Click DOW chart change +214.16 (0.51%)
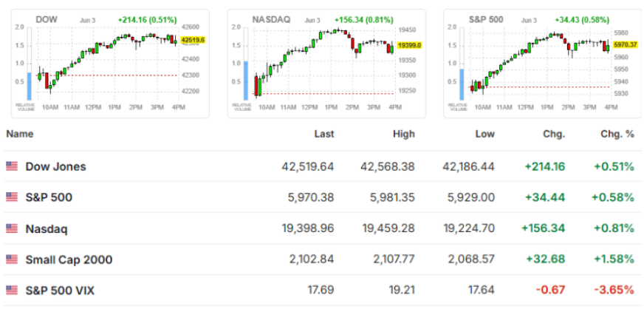644x309 pixels. coord(148,20)
